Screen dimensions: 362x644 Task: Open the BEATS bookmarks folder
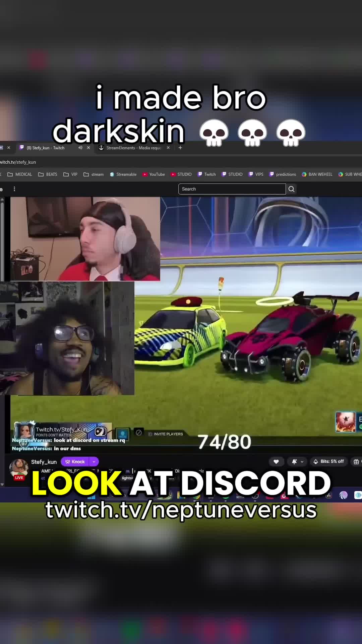point(48,174)
